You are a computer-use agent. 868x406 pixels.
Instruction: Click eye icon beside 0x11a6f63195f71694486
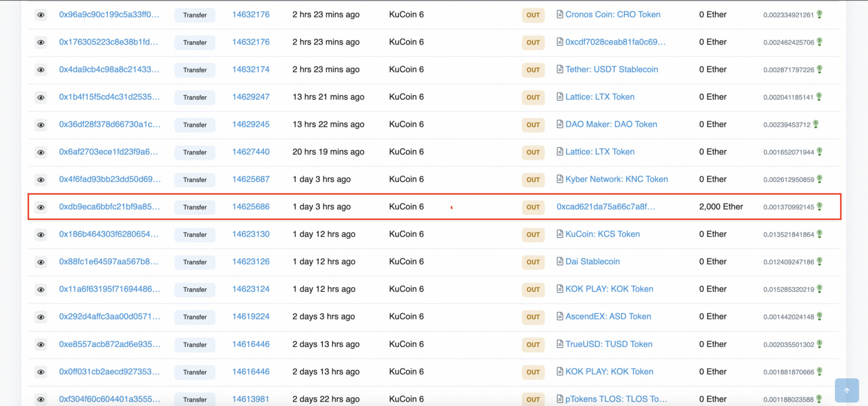(x=41, y=290)
